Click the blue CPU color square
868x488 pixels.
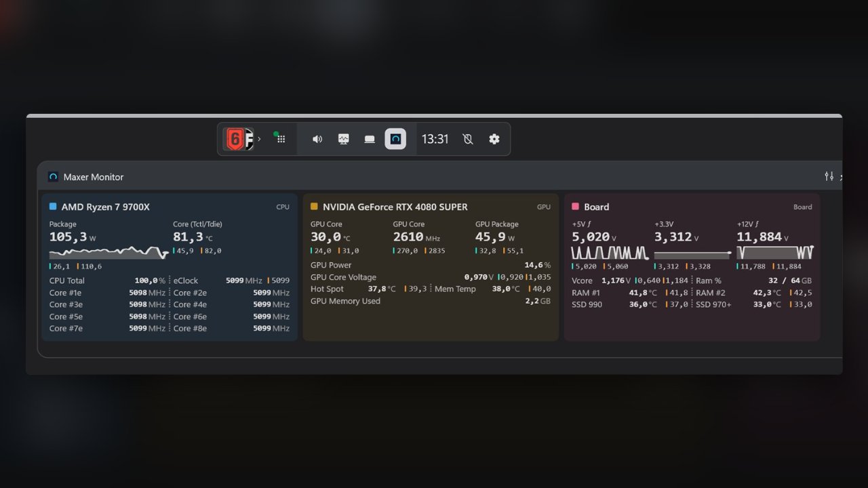pyautogui.click(x=53, y=207)
